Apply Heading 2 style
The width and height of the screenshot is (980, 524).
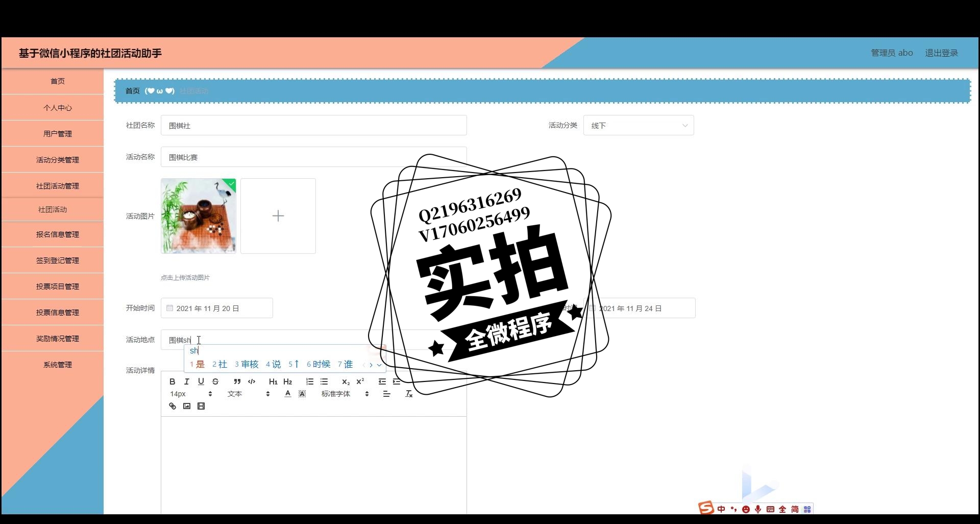288,382
